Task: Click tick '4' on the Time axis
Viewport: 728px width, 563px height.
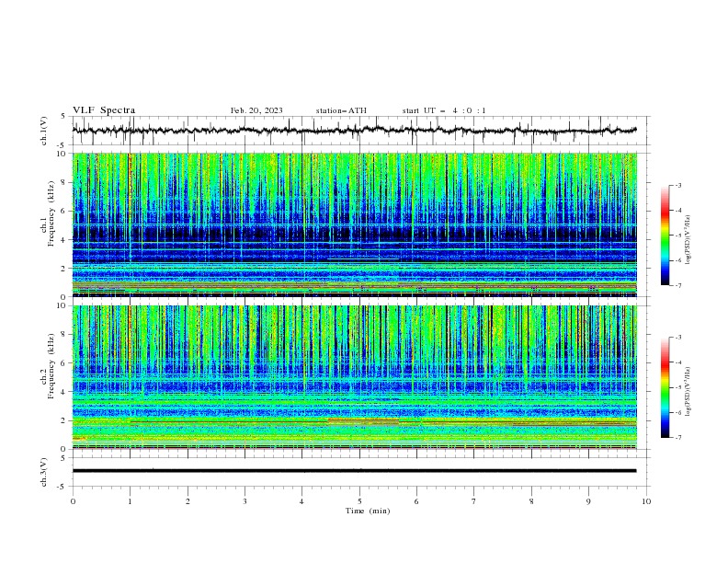Action: (301, 501)
